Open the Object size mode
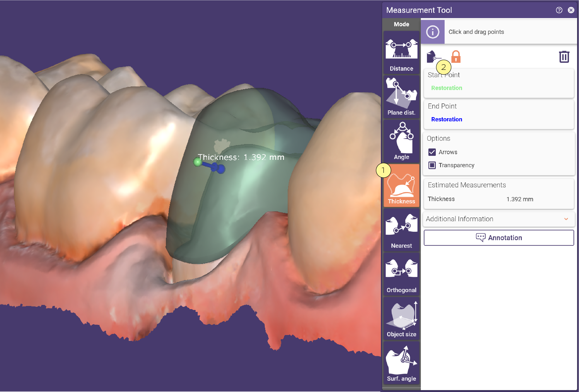The height and width of the screenshot is (392, 579). pyautogui.click(x=401, y=319)
